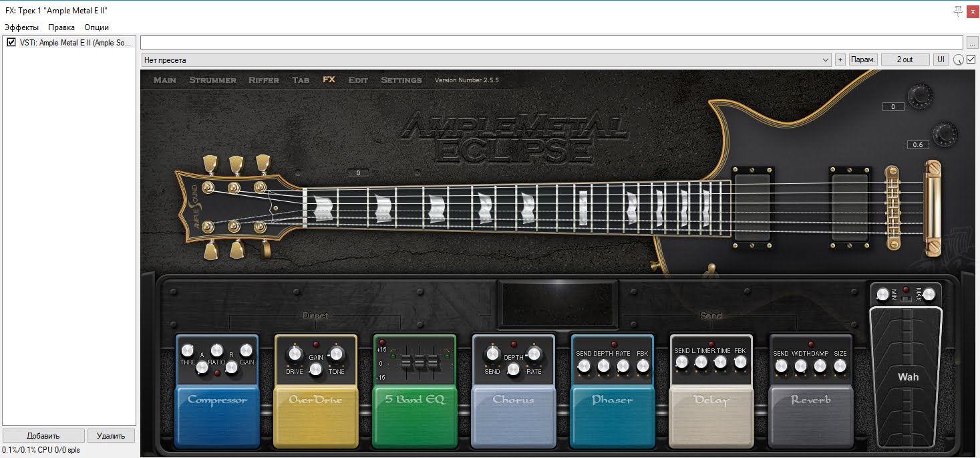Click the wet/dry mix knob beside UI button
The width and height of the screenshot is (980, 458).
point(959,60)
